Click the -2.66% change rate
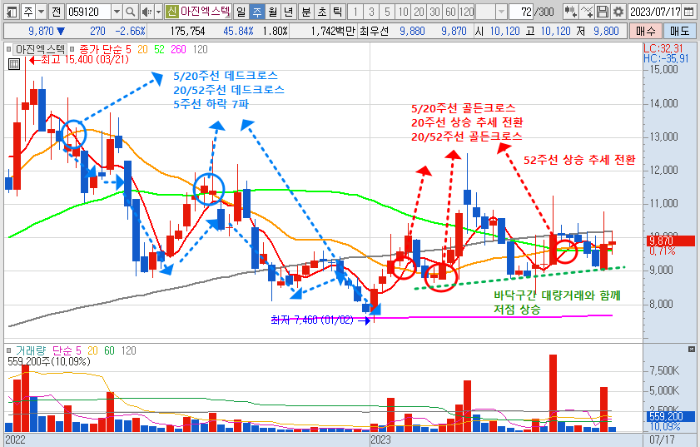Image resolution: width=700 pixels, height=447 pixels. pyautogui.click(x=130, y=31)
